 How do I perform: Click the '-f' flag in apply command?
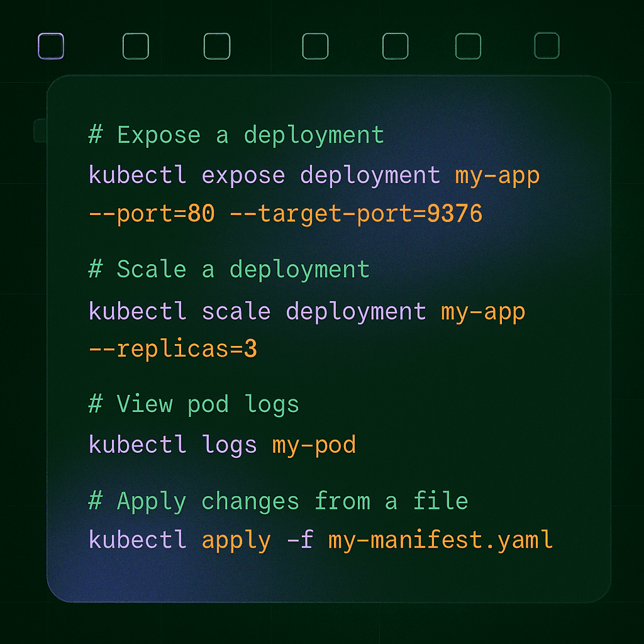coord(299,540)
